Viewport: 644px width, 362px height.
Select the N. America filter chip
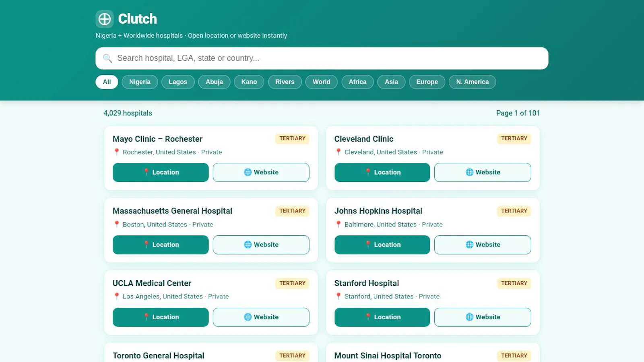click(x=473, y=82)
